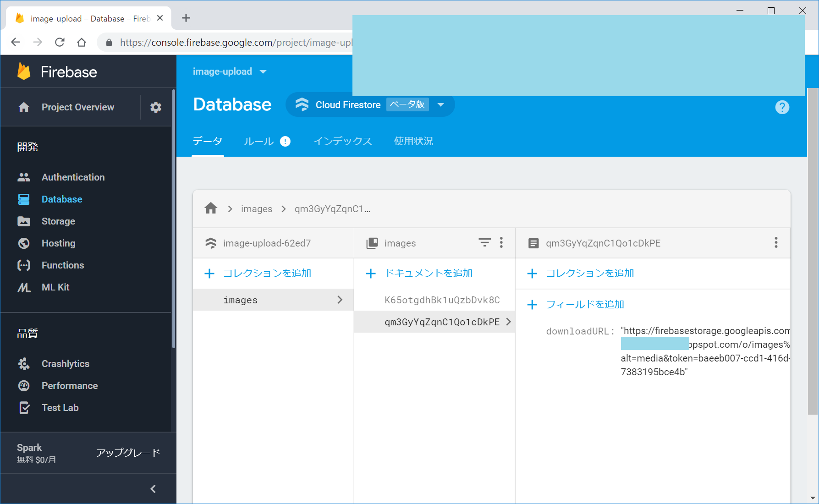Click the filter icon in images column

pyautogui.click(x=484, y=242)
